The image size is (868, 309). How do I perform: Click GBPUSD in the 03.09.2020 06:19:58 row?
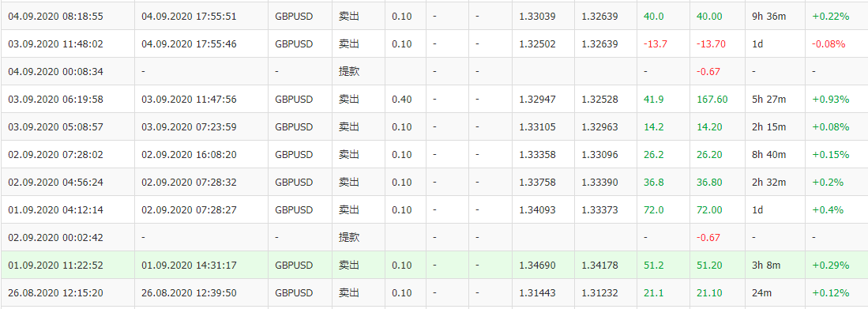(293, 99)
